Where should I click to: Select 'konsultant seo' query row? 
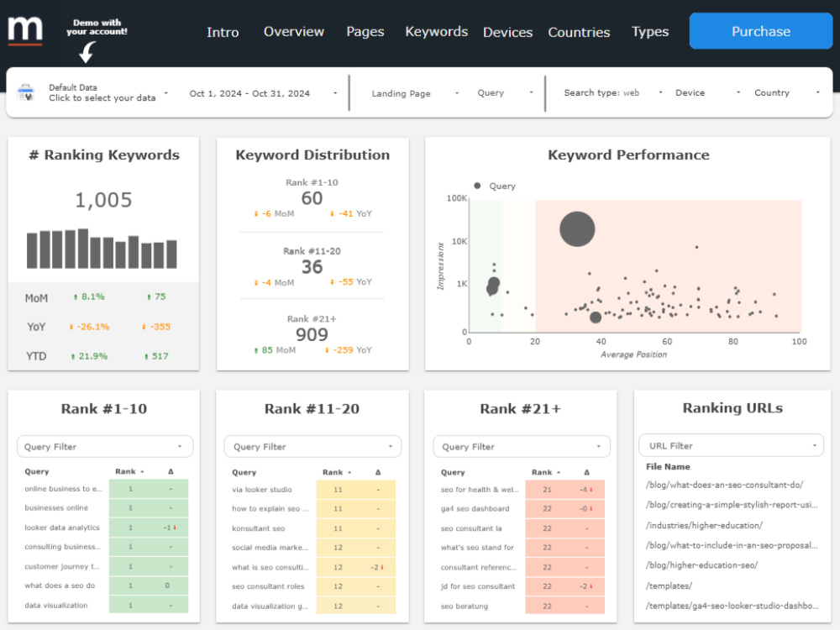coord(313,528)
